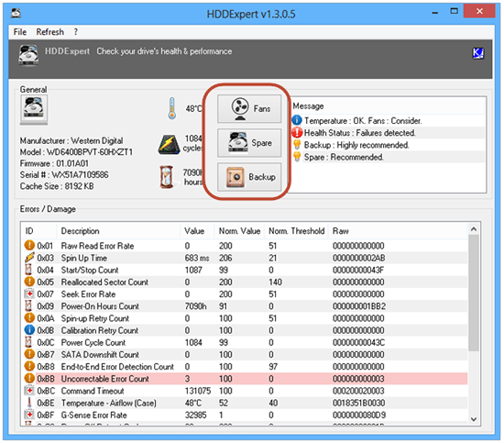This screenshot has width=504, height=443.
Task: Click the KC logo icon in header
Action: (x=478, y=53)
